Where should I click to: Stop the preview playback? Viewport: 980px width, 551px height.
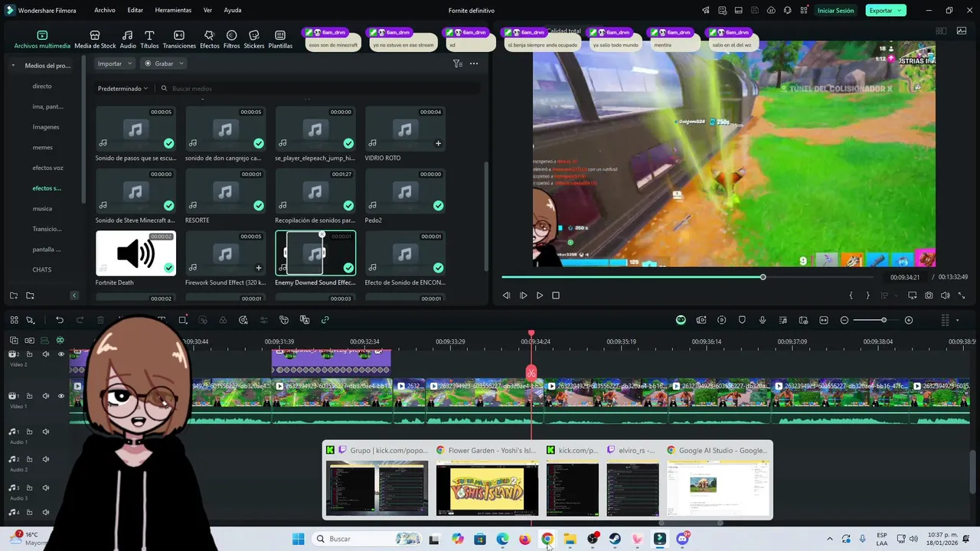click(x=556, y=295)
